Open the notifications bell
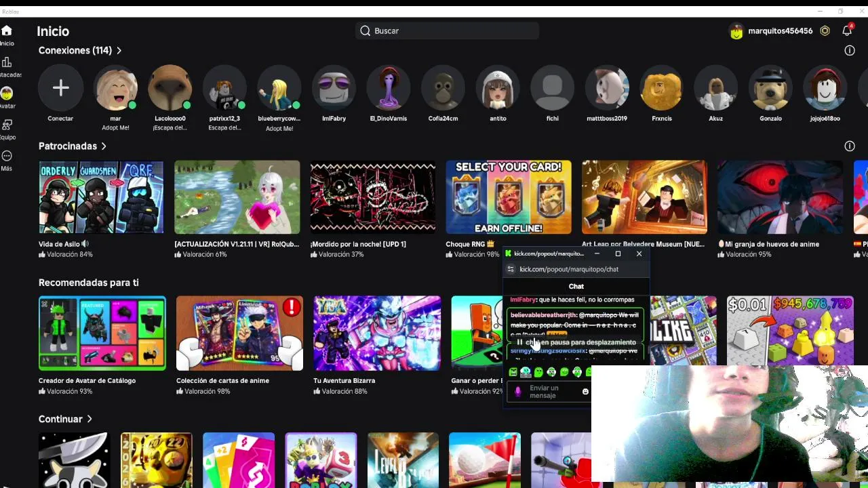 (x=847, y=31)
